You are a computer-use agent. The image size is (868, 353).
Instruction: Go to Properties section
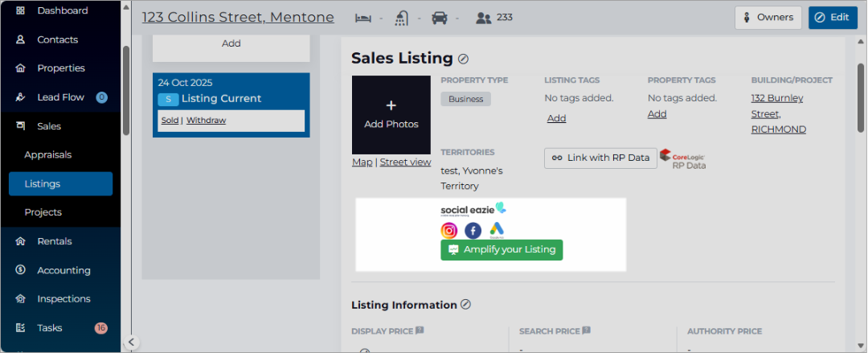60,68
